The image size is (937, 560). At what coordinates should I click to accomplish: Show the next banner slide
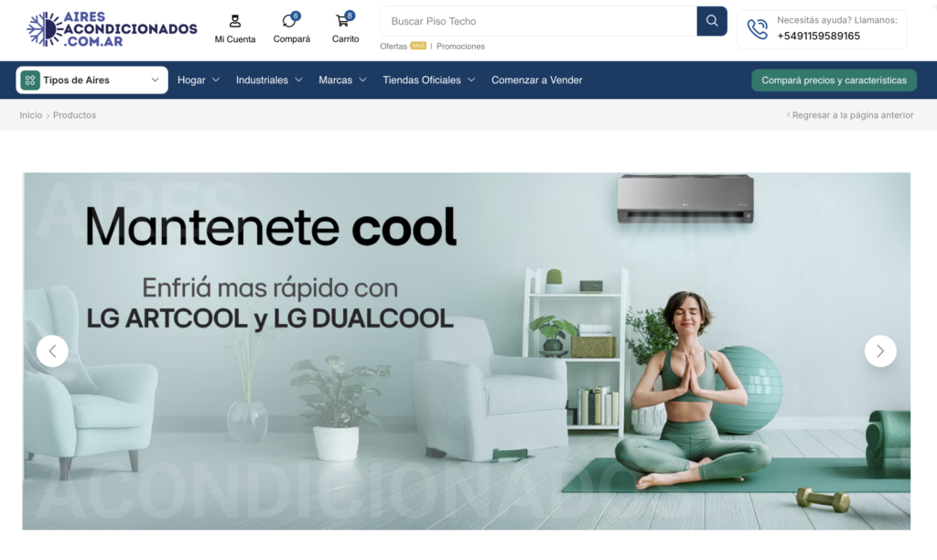pyautogui.click(x=880, y=350)
